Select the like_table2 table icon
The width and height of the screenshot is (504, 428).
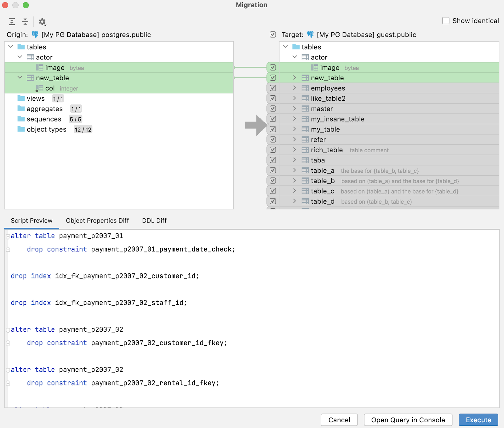[x=305, y=99]
